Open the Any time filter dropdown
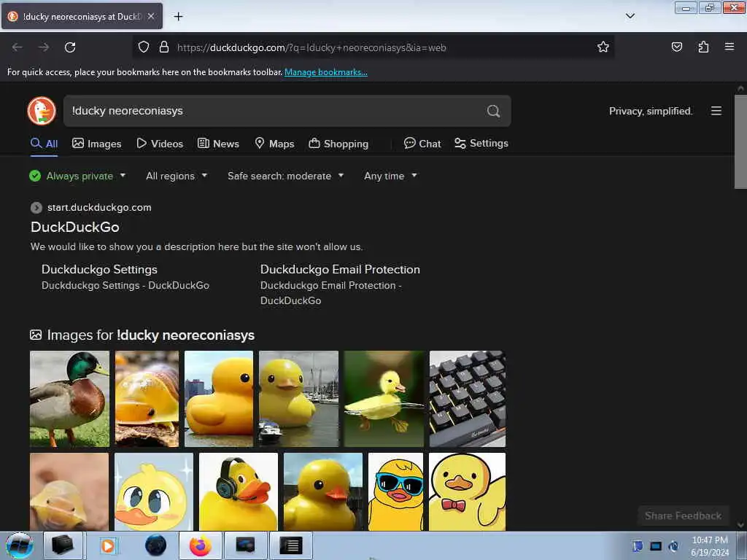The width and height of the screenshot is (747, 560). pos(391,176)
